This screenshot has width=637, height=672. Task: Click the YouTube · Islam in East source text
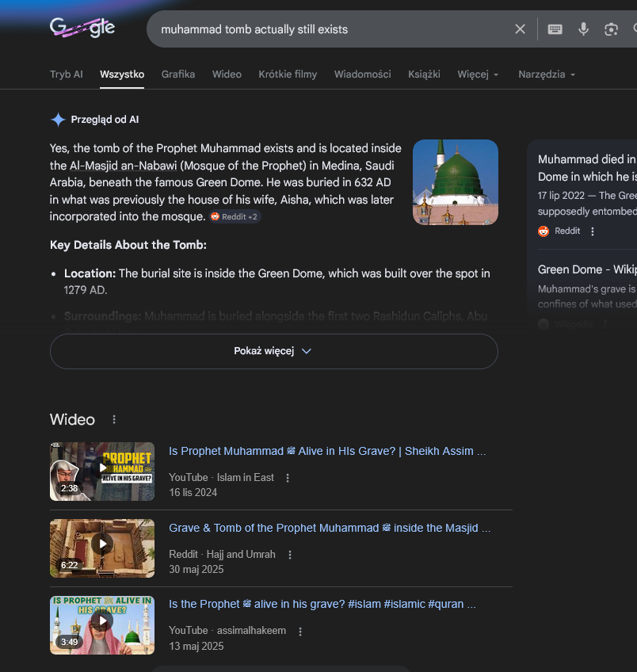point(221,477)
